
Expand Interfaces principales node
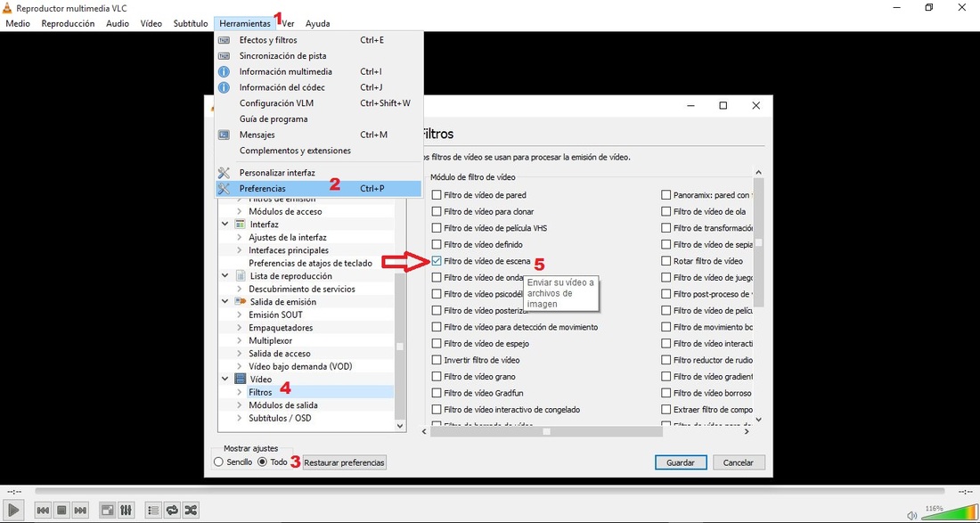click(x=240, y=250)
